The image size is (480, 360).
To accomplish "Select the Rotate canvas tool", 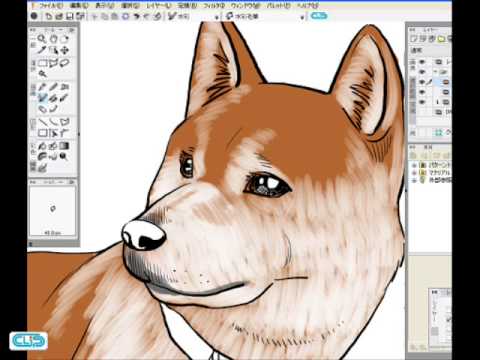I will 65,39.
